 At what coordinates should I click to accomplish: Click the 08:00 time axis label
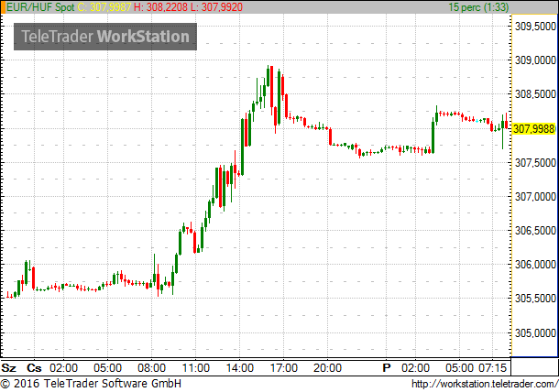point(151,367)
